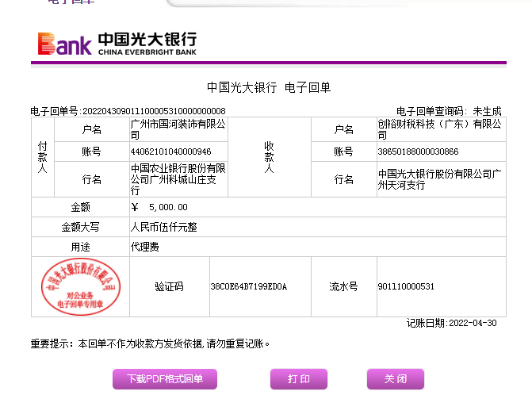Select posting date 2022-04-30

click(x=473, y=323)
